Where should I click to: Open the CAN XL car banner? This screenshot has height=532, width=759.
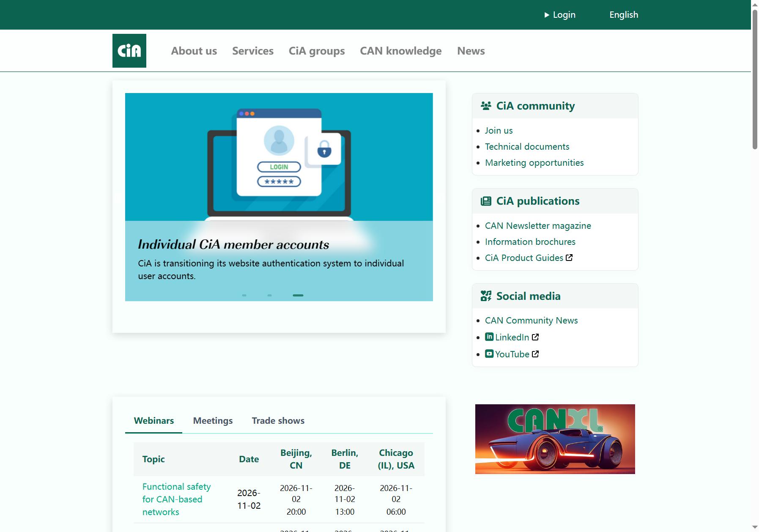[x=555, y=439]
